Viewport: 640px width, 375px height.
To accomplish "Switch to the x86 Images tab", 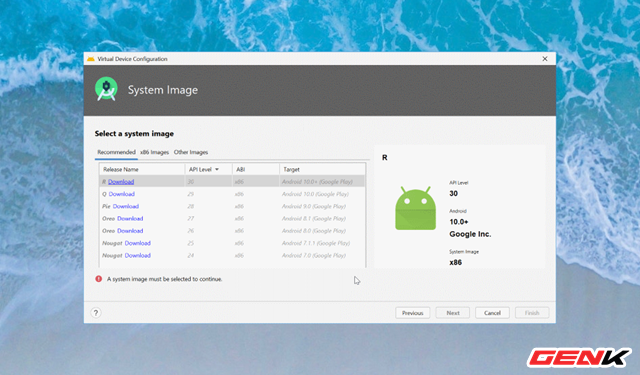I will [x=154, y=152].
